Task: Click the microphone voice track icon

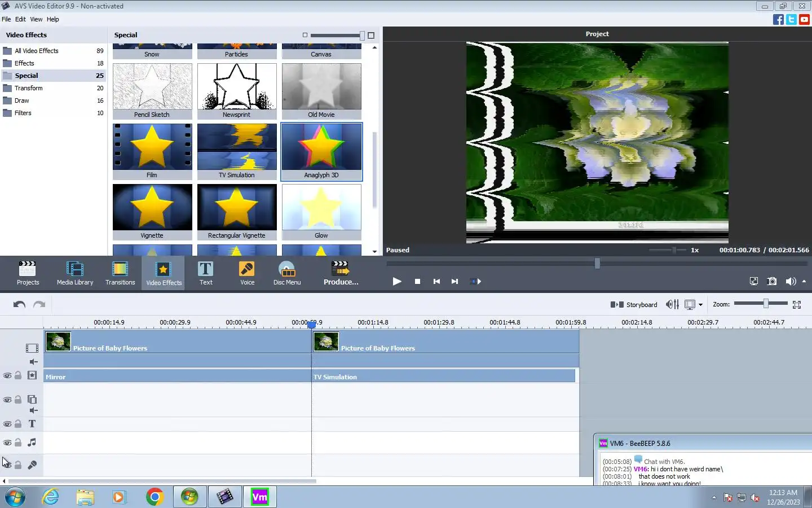Action: click(32, 465)
